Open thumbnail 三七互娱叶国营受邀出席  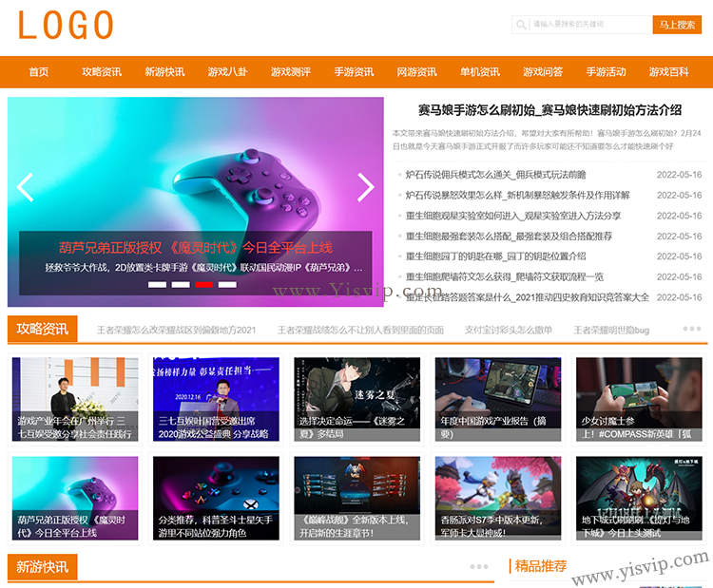pyautogui.click(x=216, y=399)
